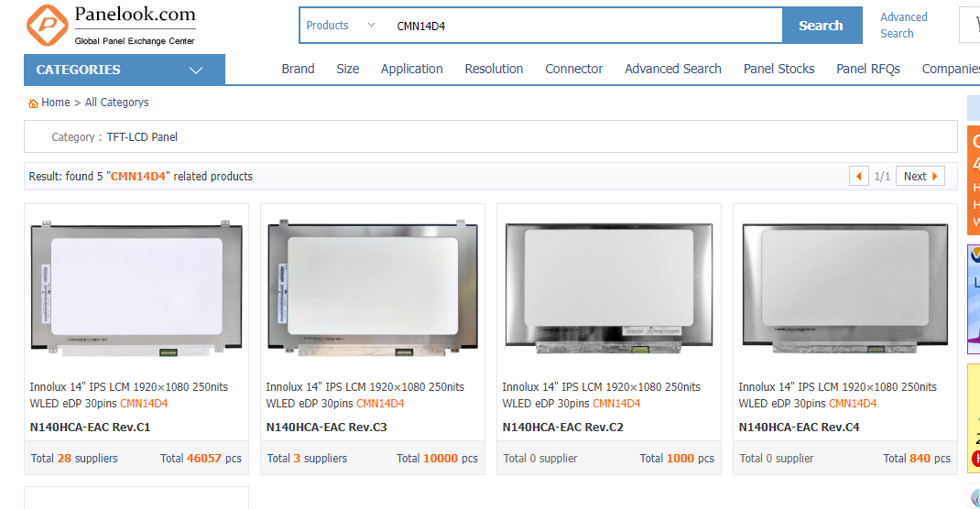Image resolution: width=980 pixels, height=509 pixels.
Task: Open the Panel RFQs menu item
Action: click(x=868, y=69)
